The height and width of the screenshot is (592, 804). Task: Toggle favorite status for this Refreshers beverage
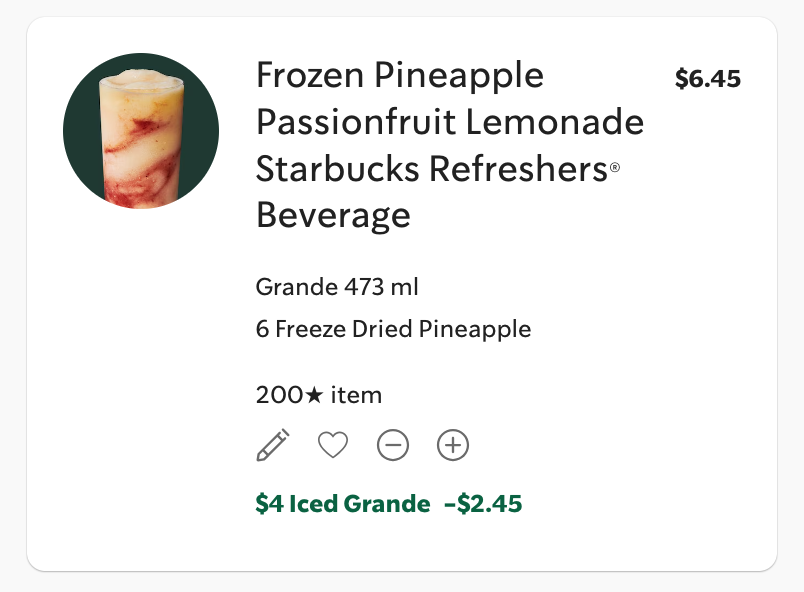click(333, 444)
